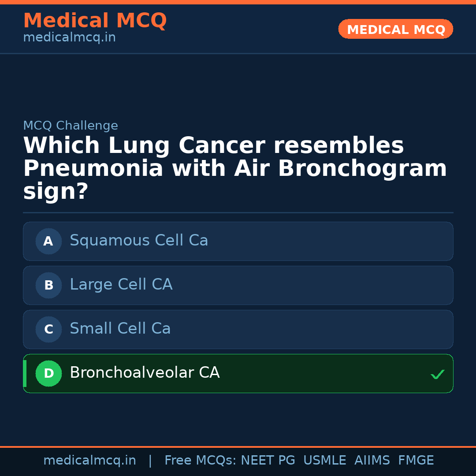
Task: Click the orange Medical MCQ header title
Action: (x=95, y=21)
